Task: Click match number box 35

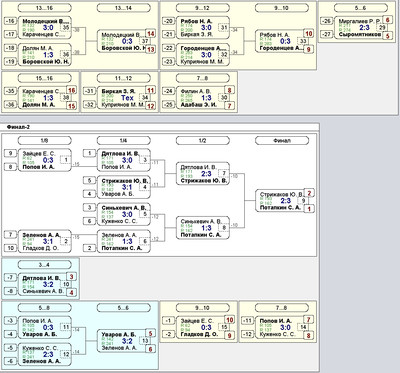Action: click(66, 28)
